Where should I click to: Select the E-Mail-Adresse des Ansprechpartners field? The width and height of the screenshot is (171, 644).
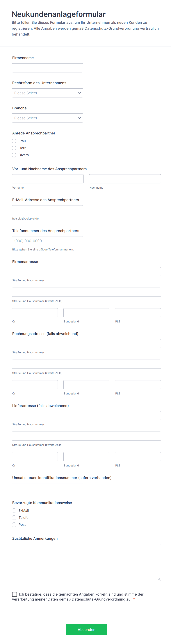point(47,210)
